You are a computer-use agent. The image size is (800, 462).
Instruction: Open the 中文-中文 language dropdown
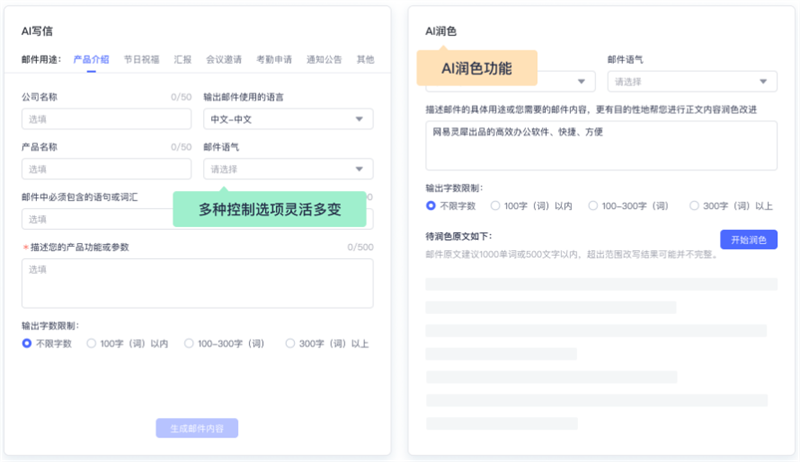click(288, 119)
